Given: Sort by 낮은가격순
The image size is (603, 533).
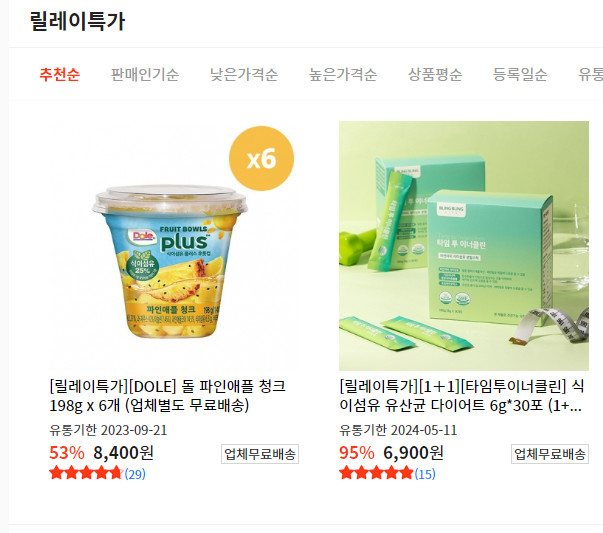Looking at the screenshot, I should click(x=244, y=74).
